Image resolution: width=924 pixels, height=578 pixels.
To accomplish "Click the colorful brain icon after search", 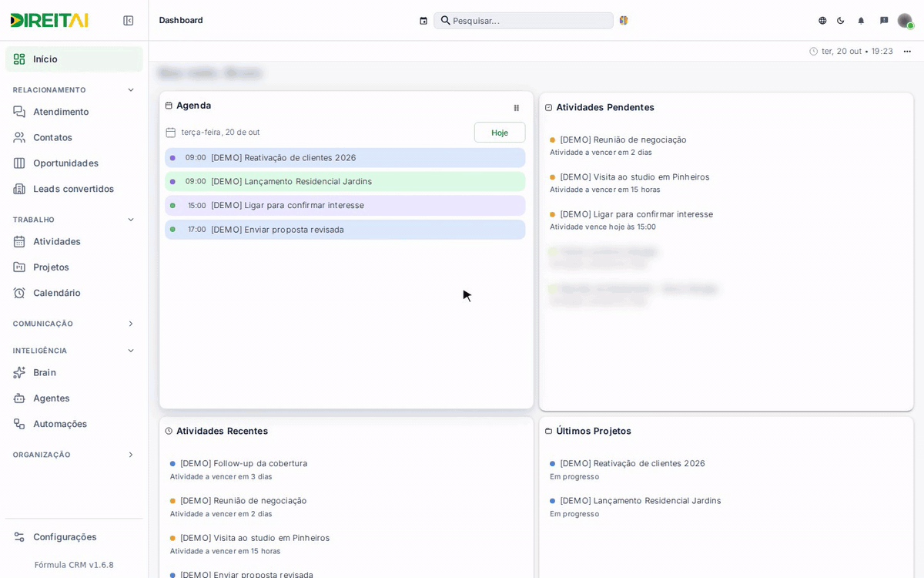I will 624,21.
